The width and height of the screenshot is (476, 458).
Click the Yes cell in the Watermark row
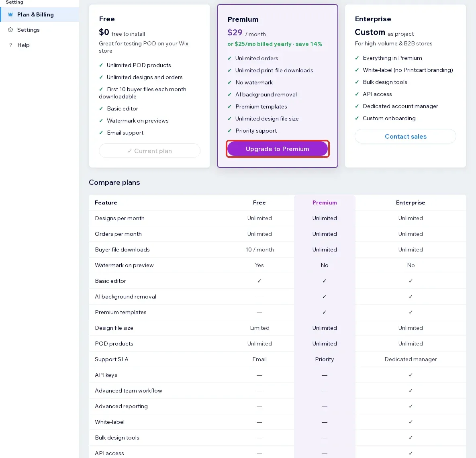coord(259,265)
